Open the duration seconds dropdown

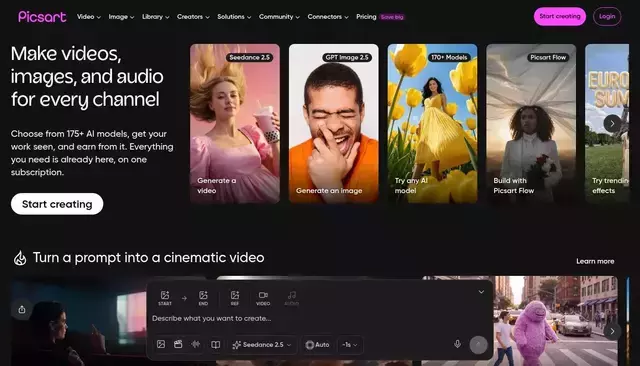(x=350, y=345)
